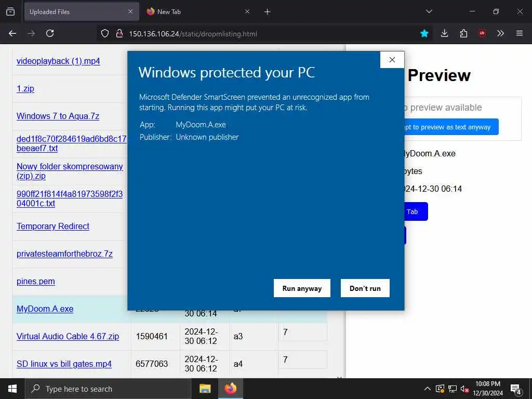Open privatesteamforthebroz.7z link

[x=64, y=254]
